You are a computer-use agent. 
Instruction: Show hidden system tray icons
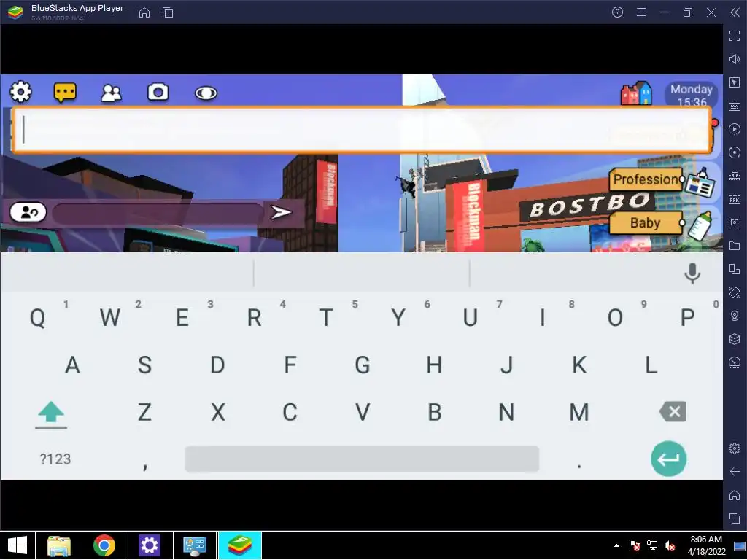(617, 545)
